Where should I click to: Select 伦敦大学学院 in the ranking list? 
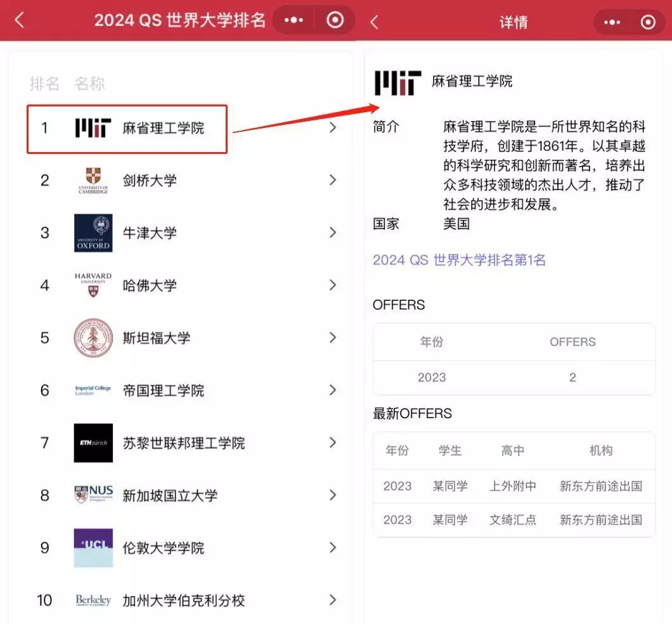pos(164,548)
